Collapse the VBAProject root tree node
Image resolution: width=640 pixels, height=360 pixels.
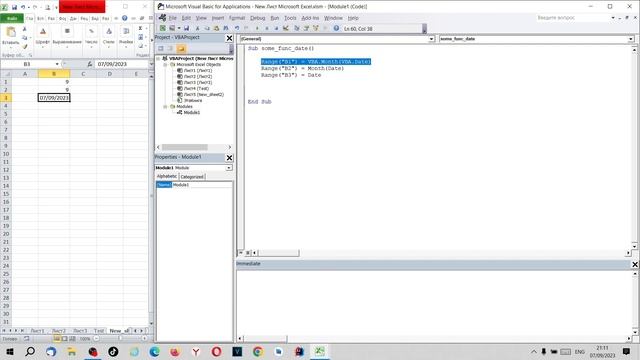[158, 58]
